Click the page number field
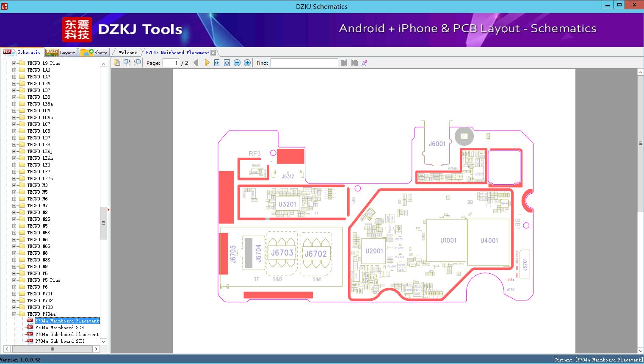Viewport: 644px width, 364px height. pyautogui.click(x=171, y=63)
